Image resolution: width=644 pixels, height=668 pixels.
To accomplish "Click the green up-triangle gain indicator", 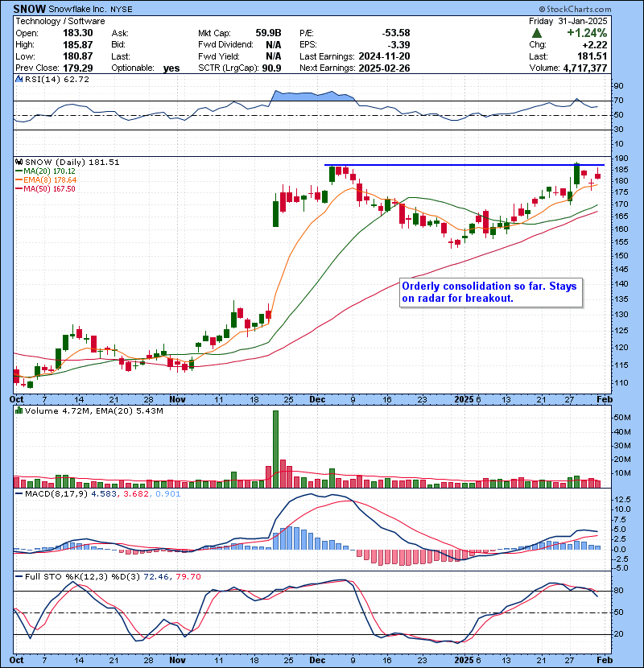I will point(537,33).
